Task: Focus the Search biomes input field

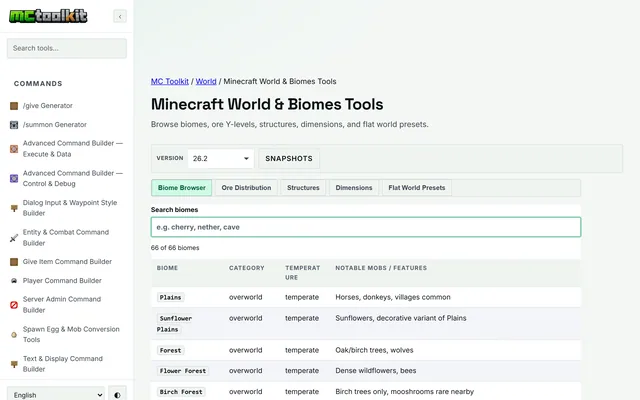Action: (x=366, y=227)
